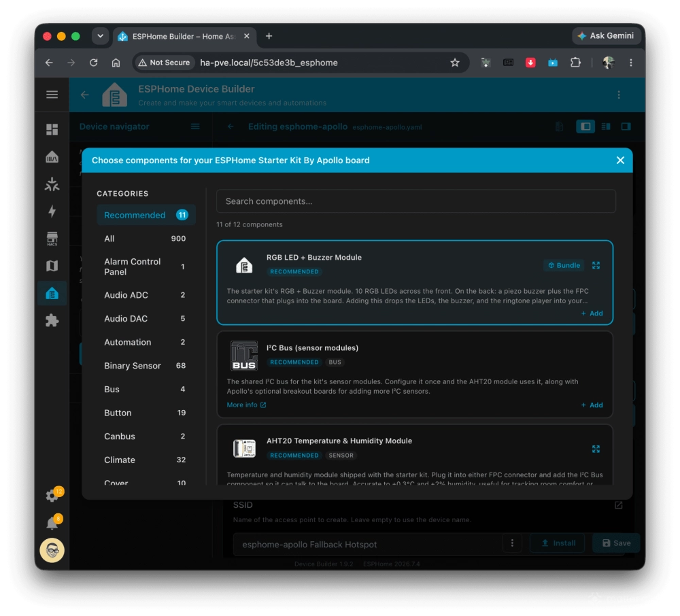Image resolution: width=680 pixels, height=616 pixels.
Task: Select the I²C Bus (sensor modules) card title
Action: (x=312, y=347)
